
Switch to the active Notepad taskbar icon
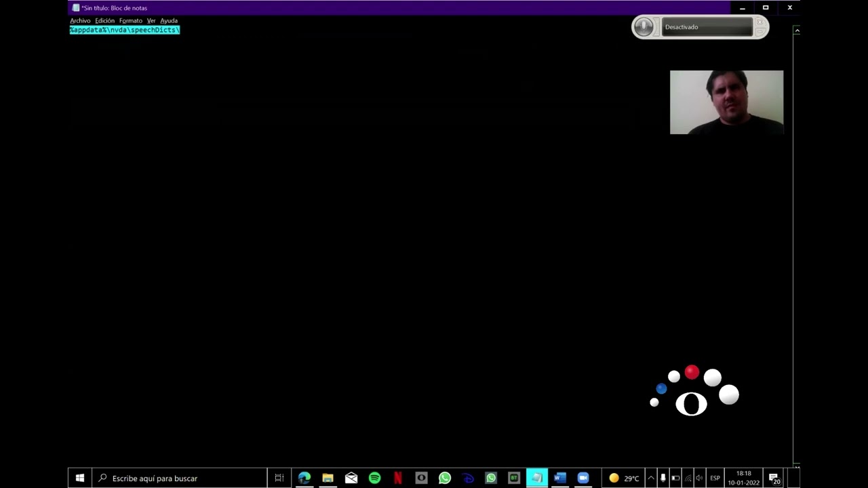click(x=537, y=478)
